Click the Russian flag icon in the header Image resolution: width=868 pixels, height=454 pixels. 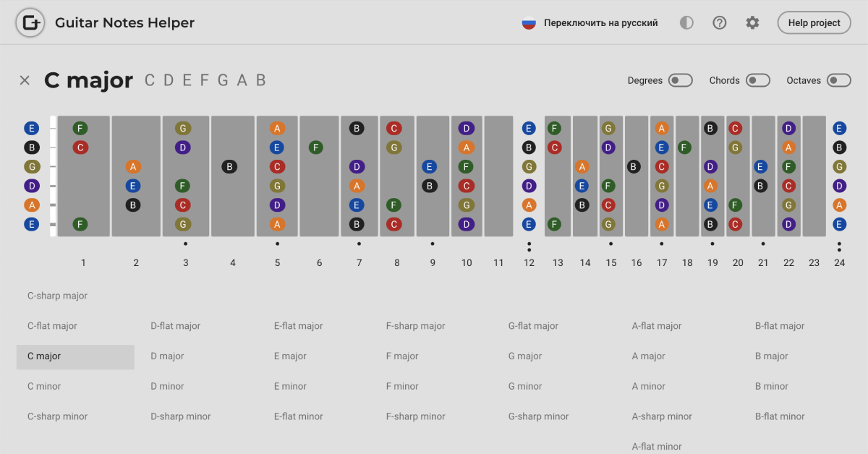527,22
